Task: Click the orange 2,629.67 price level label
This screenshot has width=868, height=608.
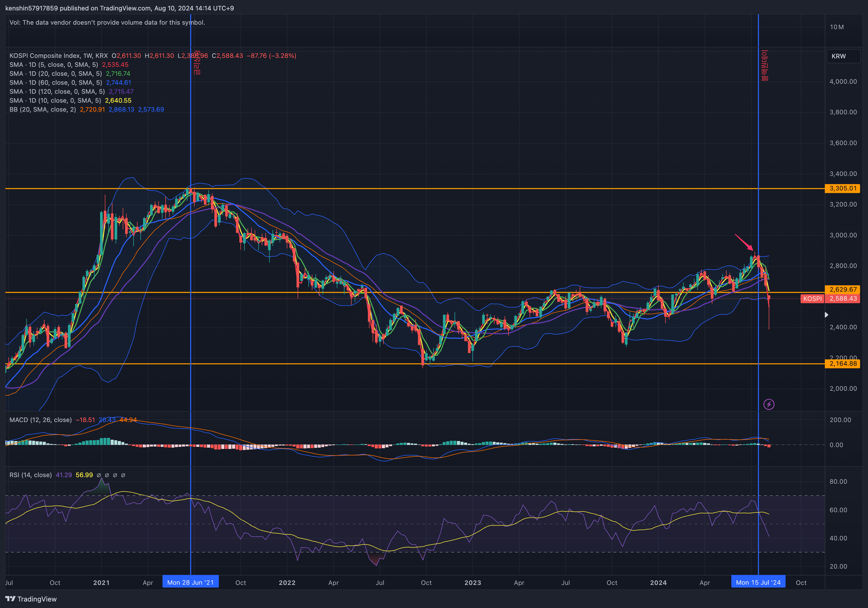Action: coord(842,289)
